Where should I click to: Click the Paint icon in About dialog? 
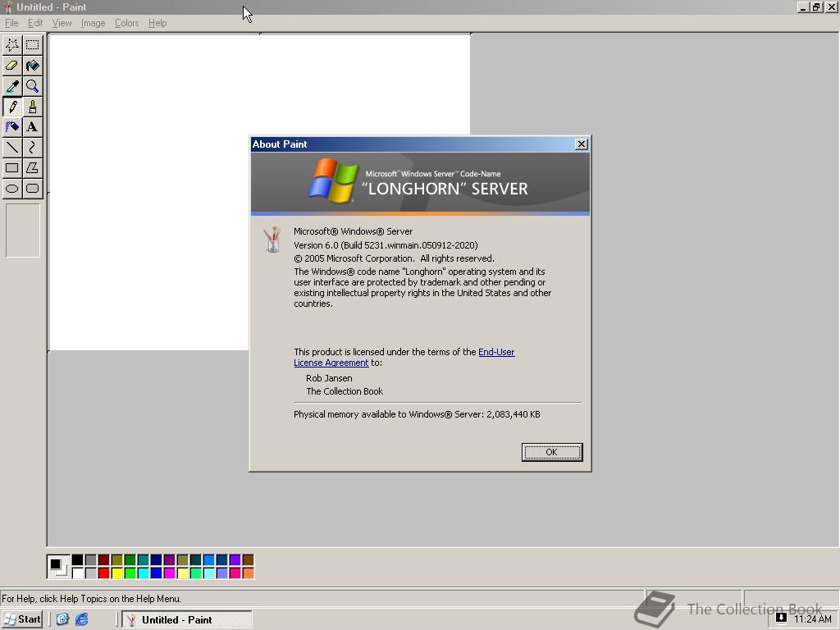coord(272,239)
